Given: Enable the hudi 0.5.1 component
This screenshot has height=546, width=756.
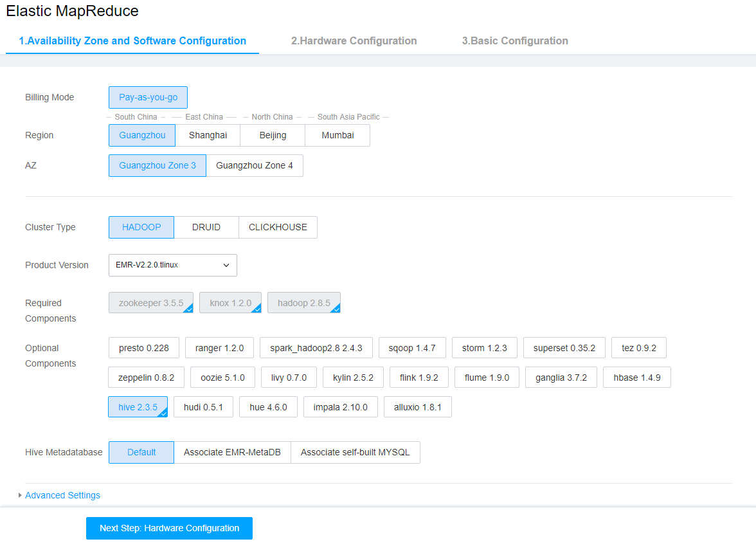Looking at the screenshot, I should [x=203, y=407].
